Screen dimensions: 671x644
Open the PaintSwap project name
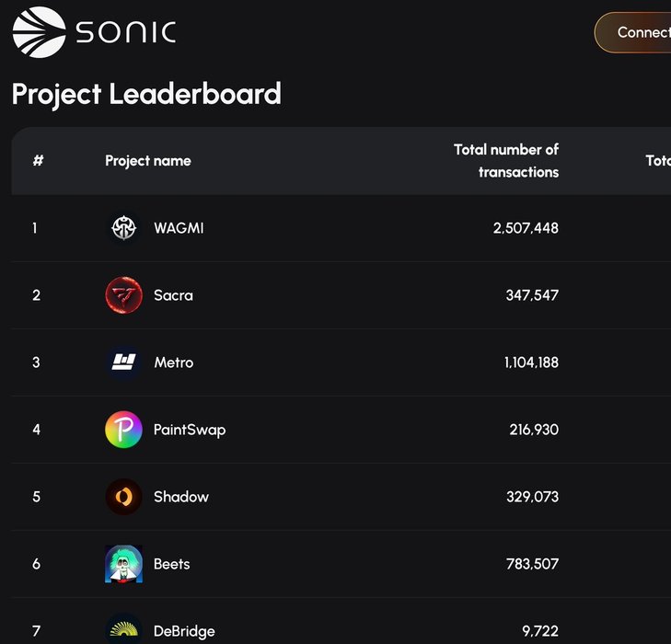point(190,430)
